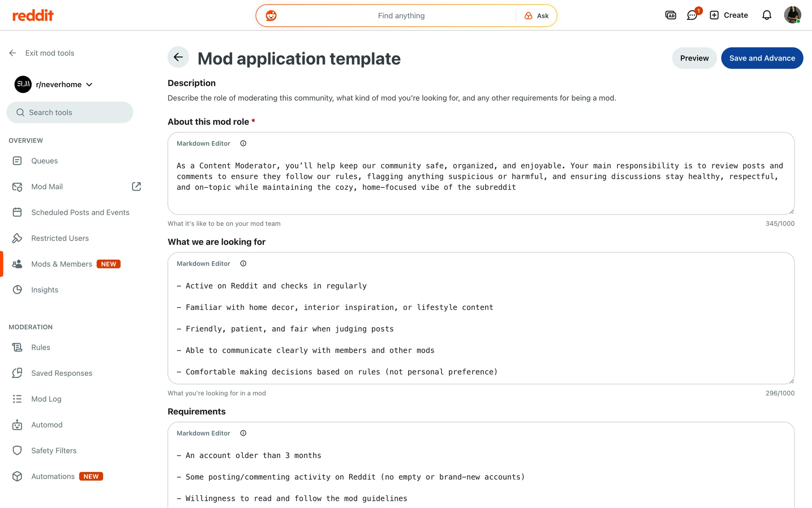The width and height of the screenshot is (812, 508).
Task: Click Save and Advance button
Action: pos(762,58)
